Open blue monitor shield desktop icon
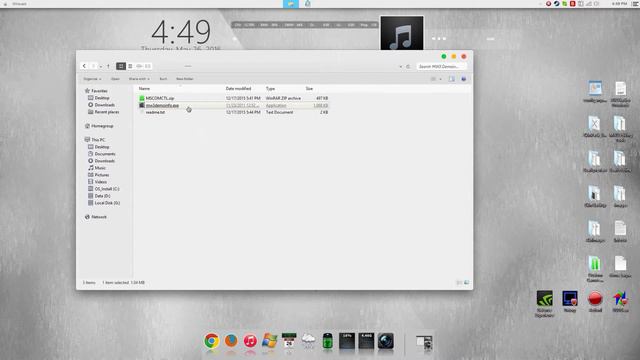 pos(570,302)
